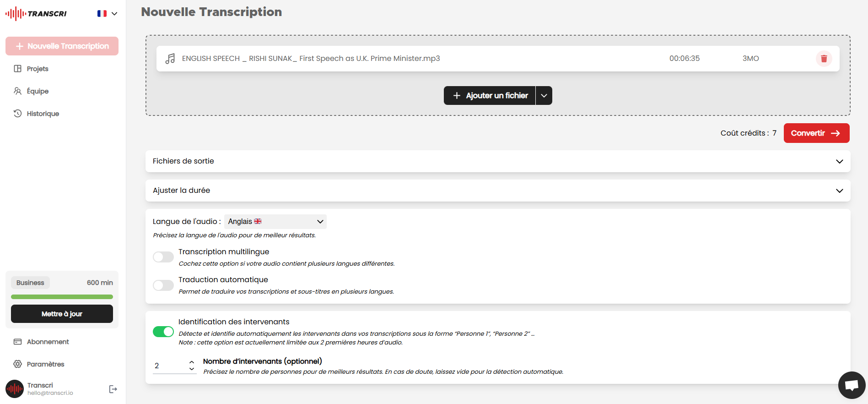Click the music note file icon

pos(170,59)
